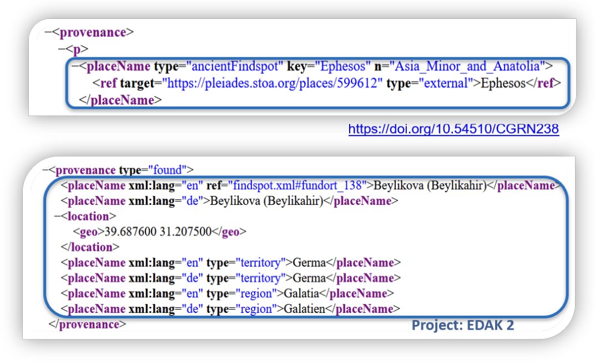This screenshot has height=364, width=595.
Task: Click the Ephesos text inside ref
Action: 503,83
